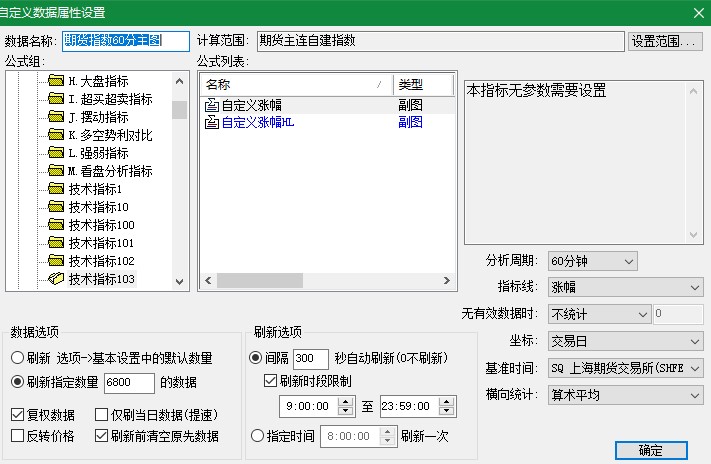
Task: Click parameter box scroll-down arrow
Action: (693, 234)
